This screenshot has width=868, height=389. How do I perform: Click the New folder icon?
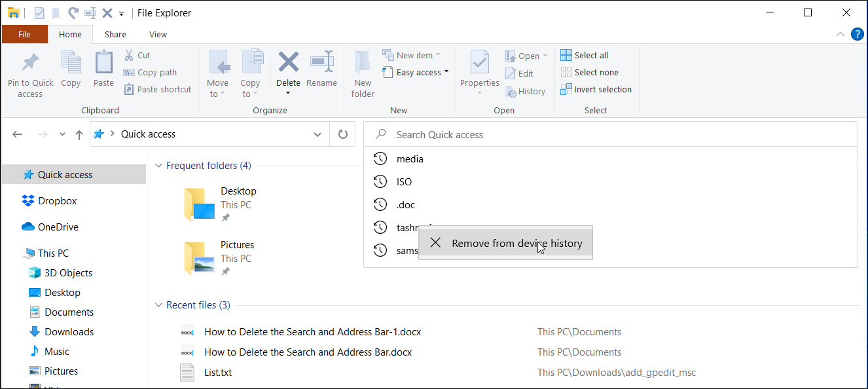pyautogui.click(x=362, y=64)
